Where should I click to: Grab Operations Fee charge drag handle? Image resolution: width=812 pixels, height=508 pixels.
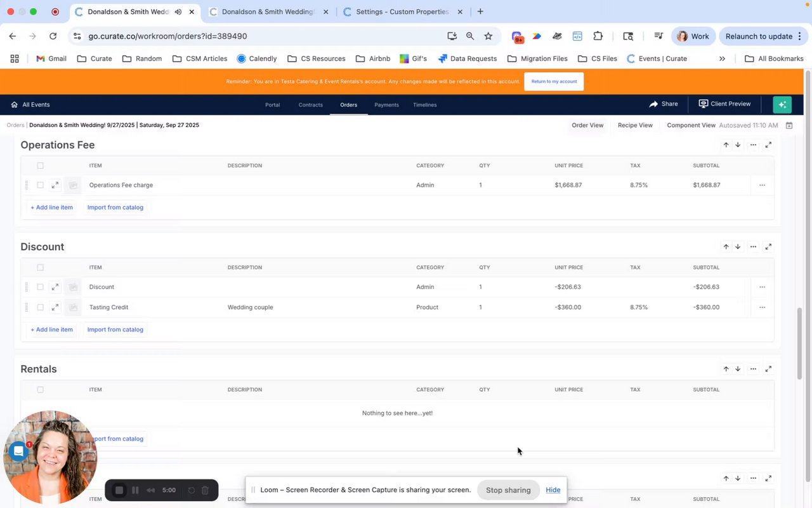tap(26, 185)
